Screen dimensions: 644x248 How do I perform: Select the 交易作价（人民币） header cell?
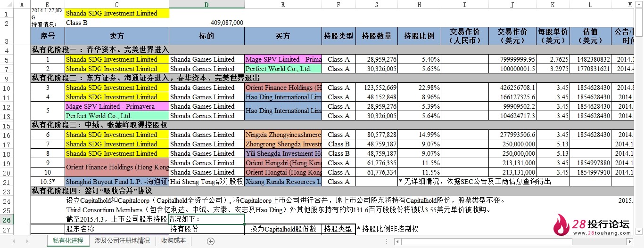coord(464,36)
